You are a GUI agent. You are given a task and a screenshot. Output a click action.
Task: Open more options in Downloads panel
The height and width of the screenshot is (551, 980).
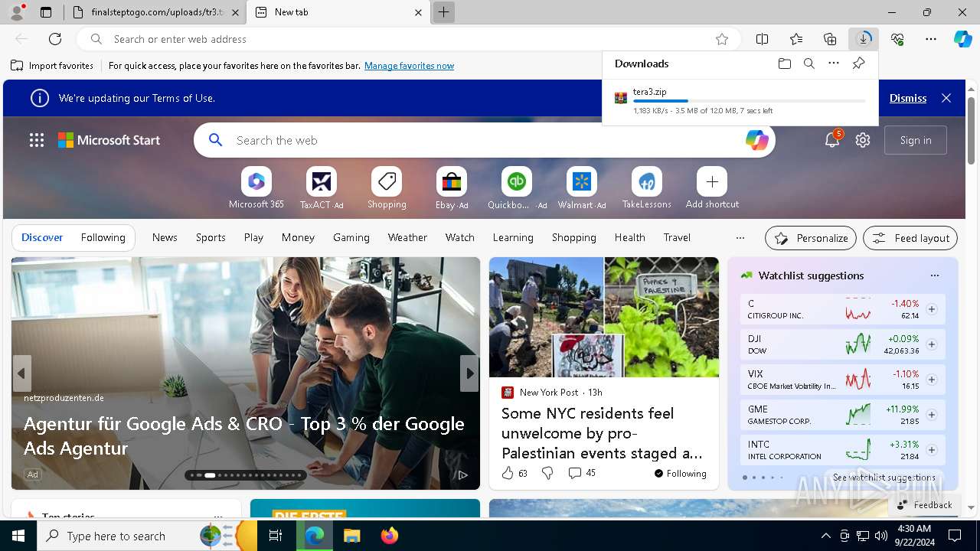click(x=834, y=64)
